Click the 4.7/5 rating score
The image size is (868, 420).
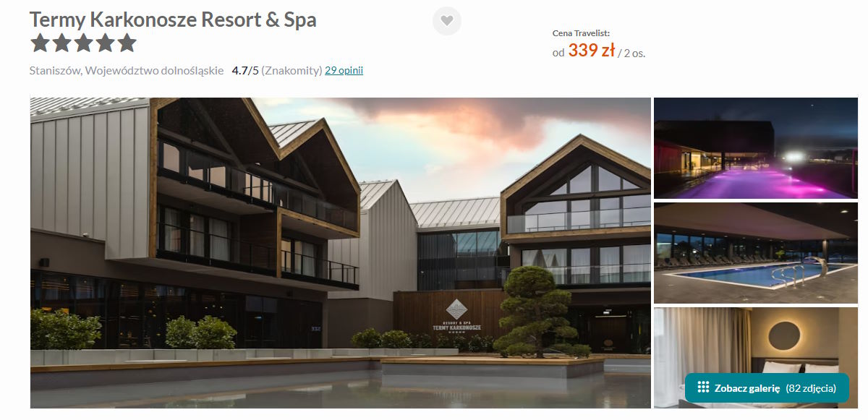(x=245, y=71)
